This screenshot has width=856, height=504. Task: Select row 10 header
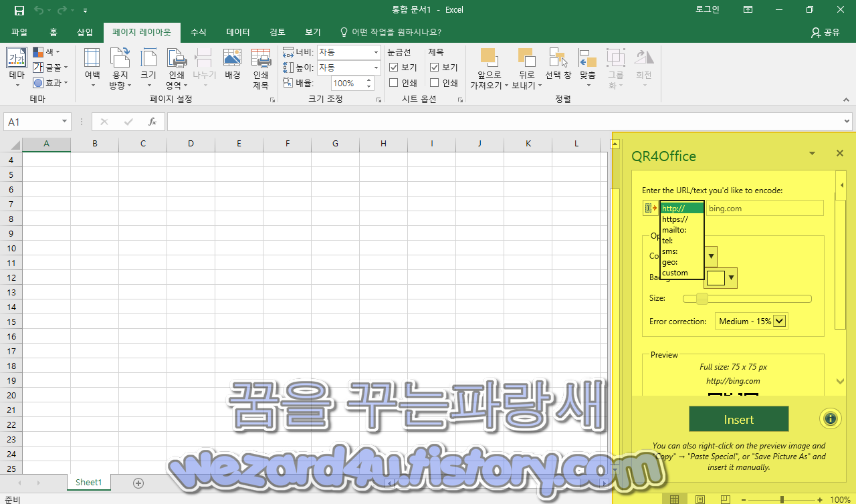11,248
